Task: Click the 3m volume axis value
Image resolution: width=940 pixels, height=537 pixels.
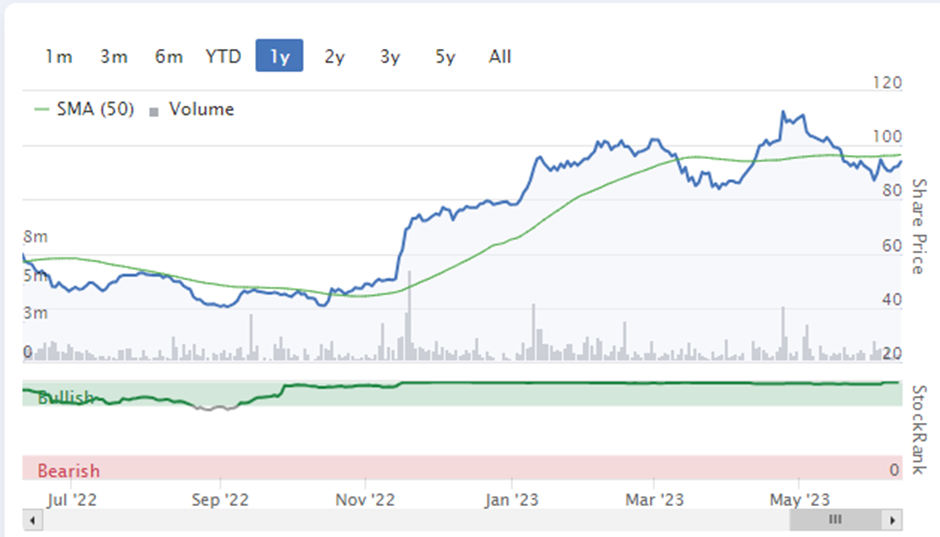Action: pos(35,313)
